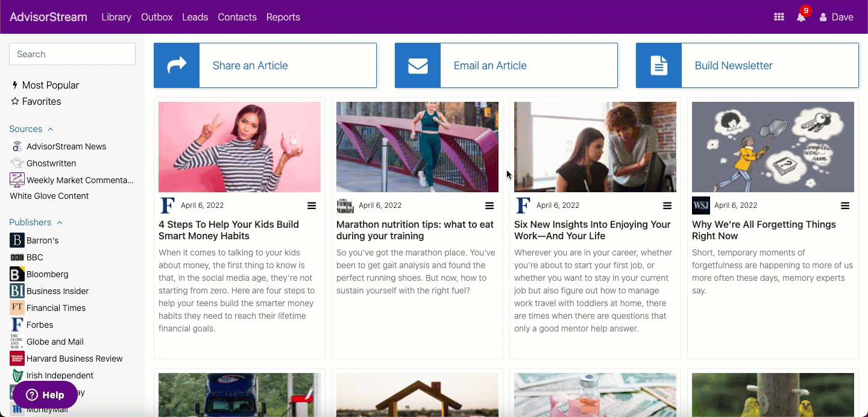Open the Reports menu
Screen dimensions: 868x417
click(x=283, y=17)
